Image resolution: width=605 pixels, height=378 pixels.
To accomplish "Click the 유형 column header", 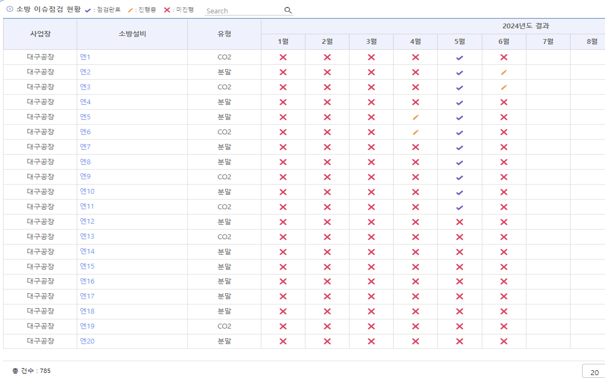I will tap(224, 34).
